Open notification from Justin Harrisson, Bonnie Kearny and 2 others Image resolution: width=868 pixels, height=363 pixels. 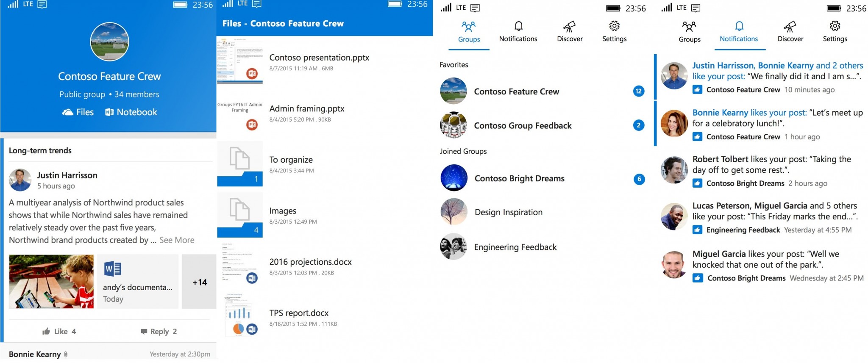[x=761, y=77]
